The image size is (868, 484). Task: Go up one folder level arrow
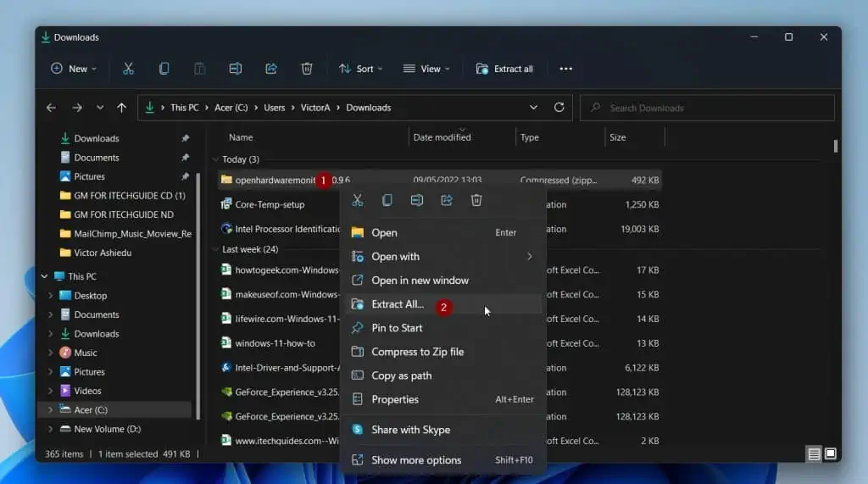(121, 108)
